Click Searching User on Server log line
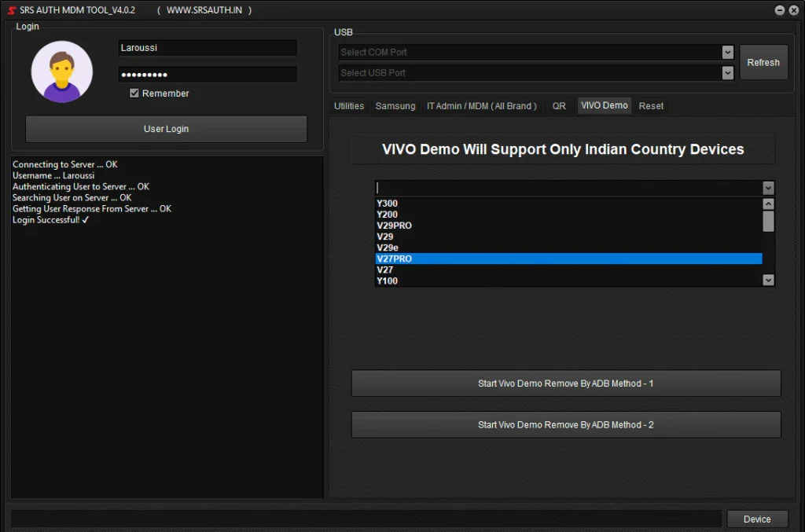 72,198
